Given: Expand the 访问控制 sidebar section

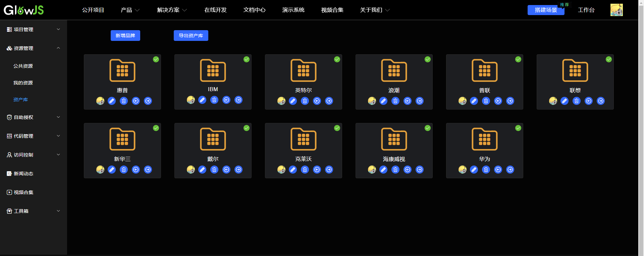Looking at the screenshot, I should [x=34, y=155].
